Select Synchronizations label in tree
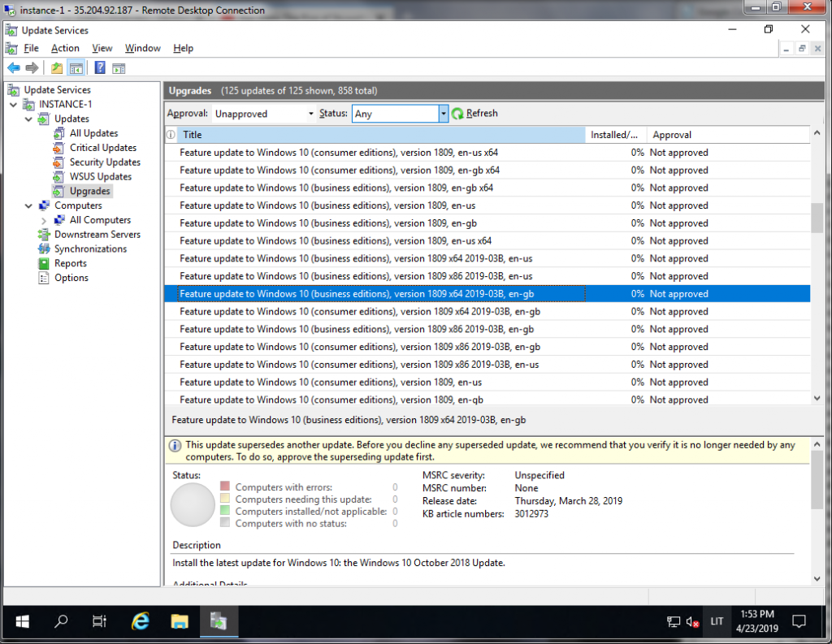Viewport: 832px width, 644px height. click(x=91, y=249)
